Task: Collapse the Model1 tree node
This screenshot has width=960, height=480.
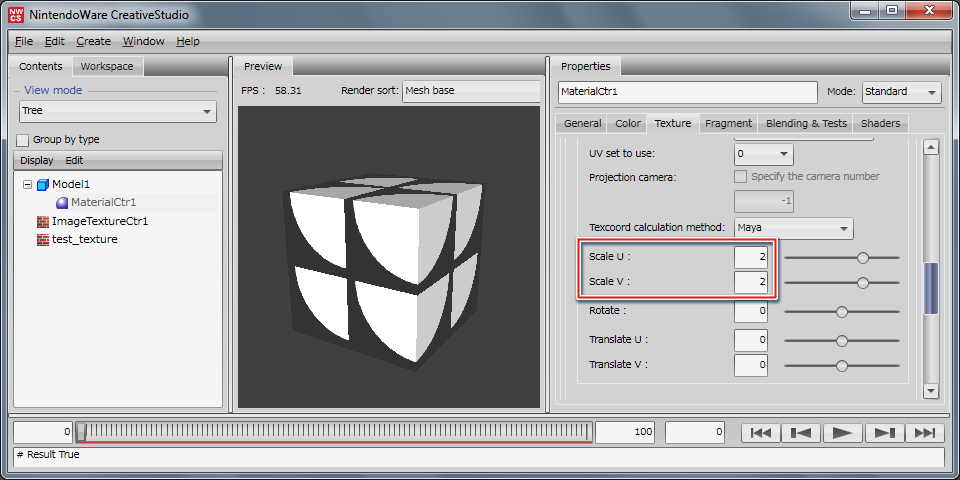Action: pyautogui.click(x=27, y=185)
